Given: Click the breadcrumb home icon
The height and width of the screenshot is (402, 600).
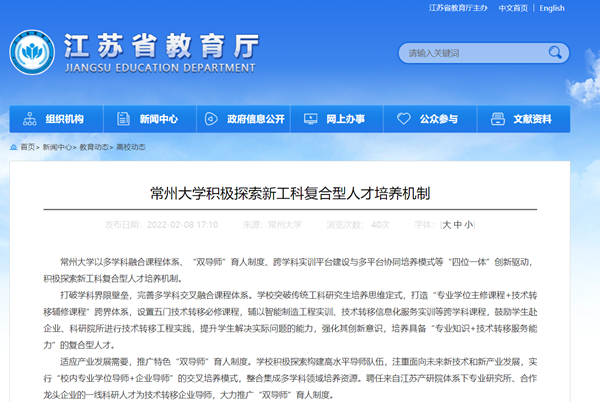Looking at the screenshot, I should (13, 146).
